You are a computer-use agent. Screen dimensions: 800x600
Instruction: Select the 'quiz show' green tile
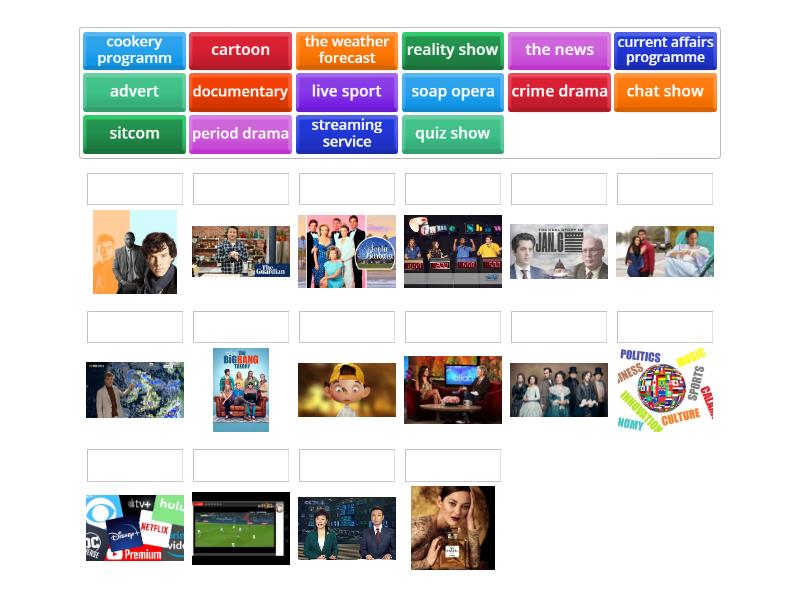click(452, 134)
